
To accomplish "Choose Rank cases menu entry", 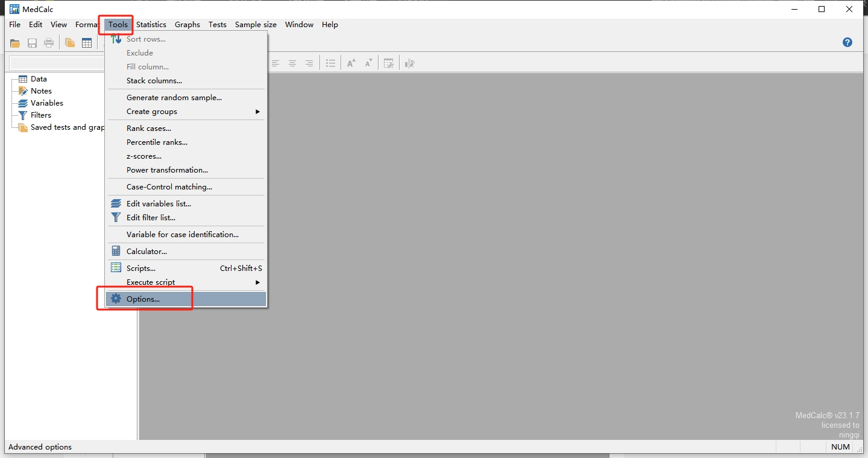I will pos(186,129).
